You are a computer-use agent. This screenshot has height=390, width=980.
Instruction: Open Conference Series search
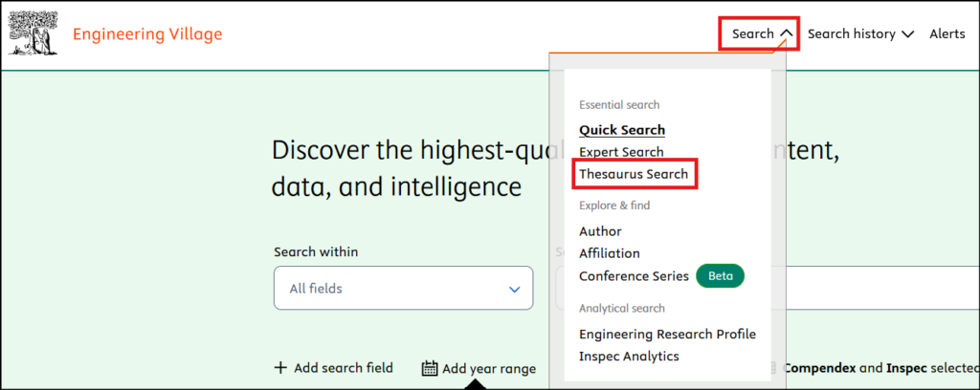click(x=634, y=276)
